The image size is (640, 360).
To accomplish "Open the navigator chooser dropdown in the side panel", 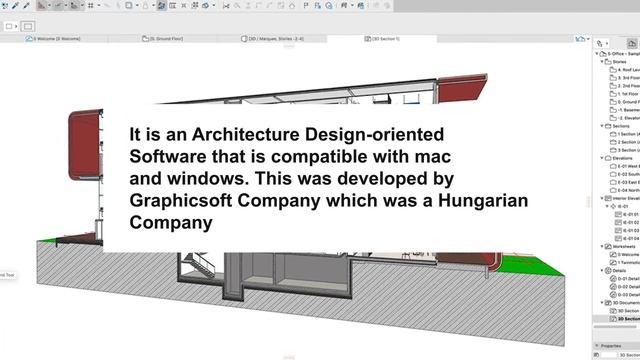I will tap(602, 43).
